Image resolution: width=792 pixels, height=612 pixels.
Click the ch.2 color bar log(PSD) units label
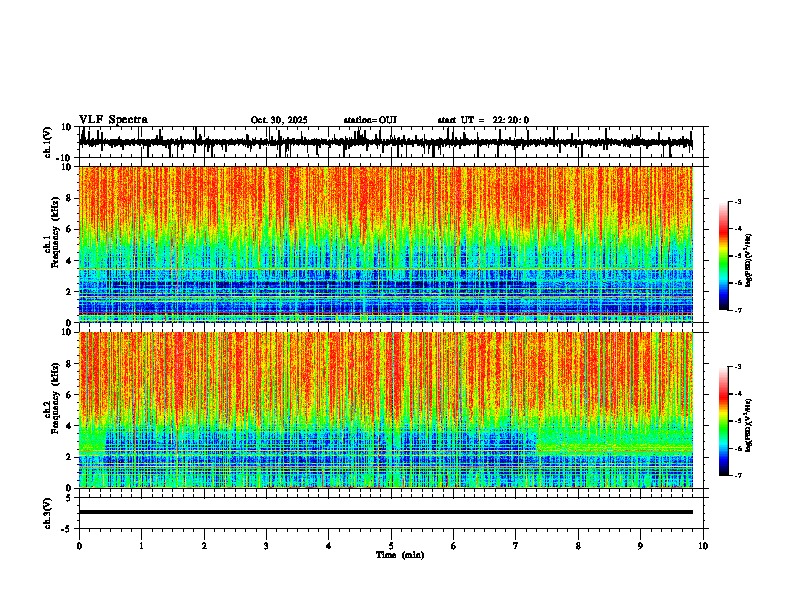[749, 426]
